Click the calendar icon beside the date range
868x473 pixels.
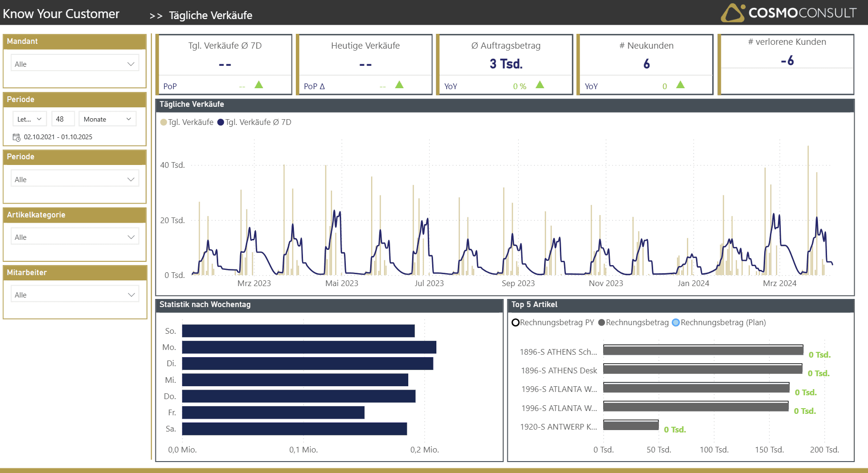(17, 137)
